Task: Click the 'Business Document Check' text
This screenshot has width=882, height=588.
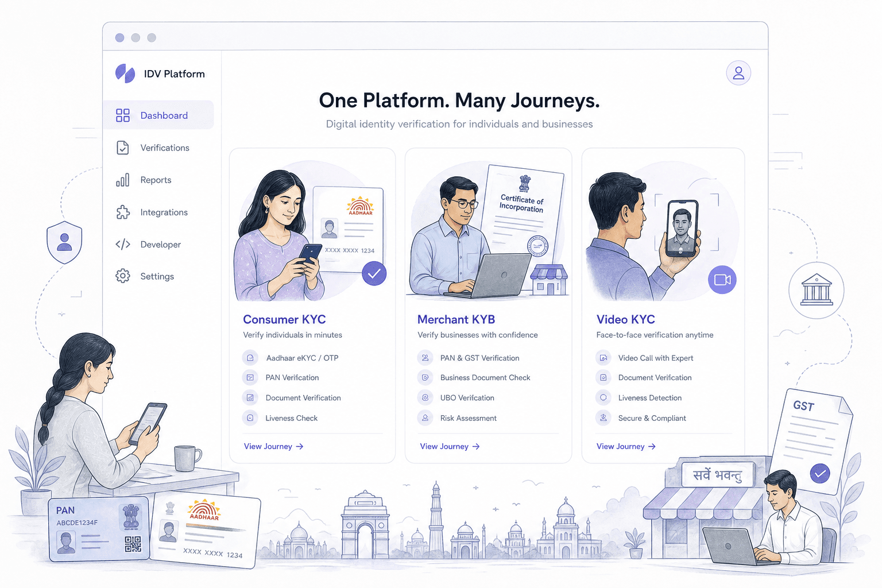Action: [x=485, y=377]
